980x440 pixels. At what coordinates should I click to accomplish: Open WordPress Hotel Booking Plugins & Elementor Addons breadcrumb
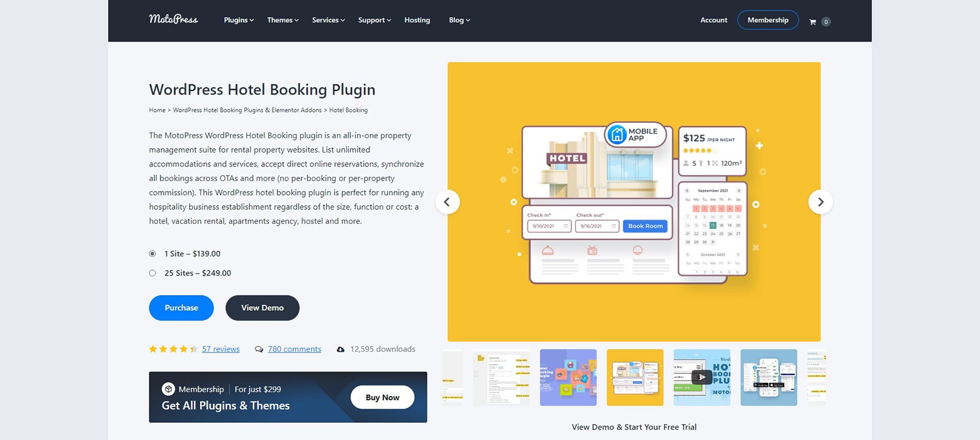(x=247, y=110)
